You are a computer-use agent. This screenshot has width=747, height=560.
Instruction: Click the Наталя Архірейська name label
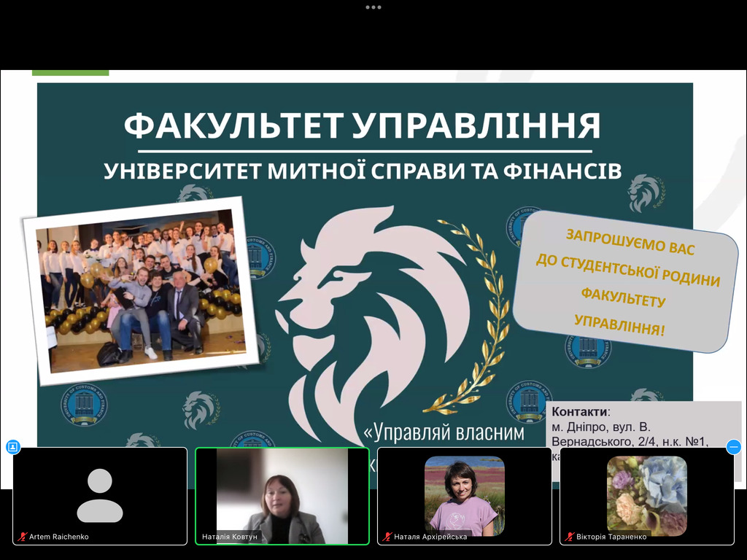[430, 537]
